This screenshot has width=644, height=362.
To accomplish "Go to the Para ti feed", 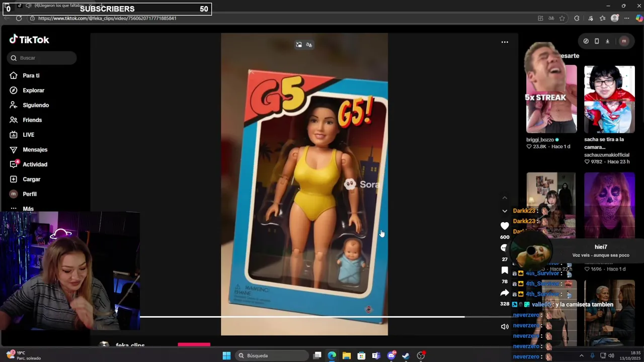I will click(31, 75).
